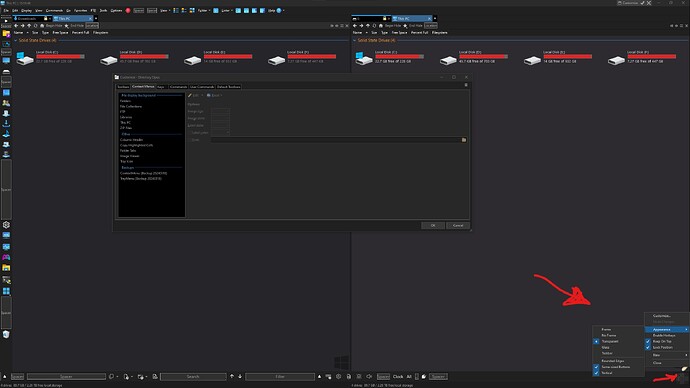Switch to the Toolbars tab in Customize dialog
The height and width of the screenshot is (388, 690).
123,87
